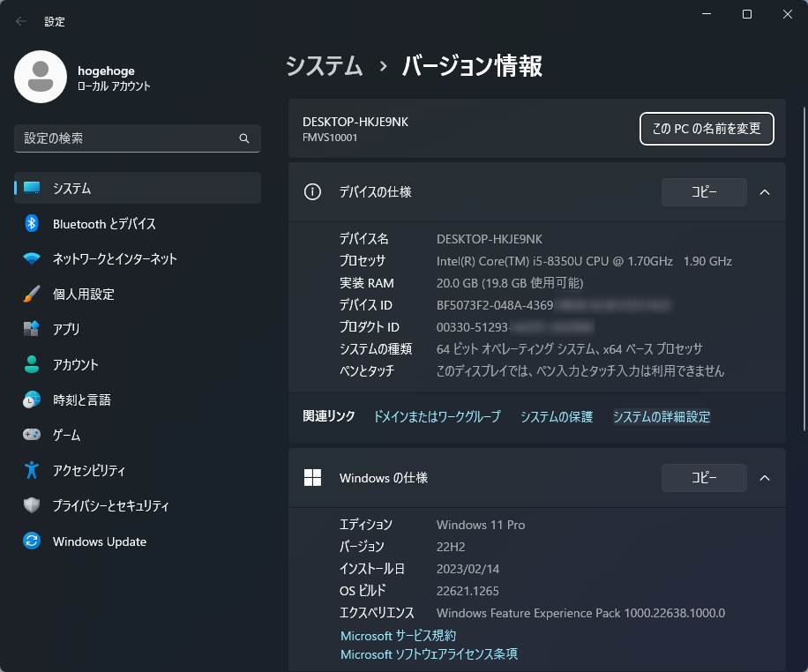This screenshot has height=672, width=808.
Task: Open プライバシーとセキュリティ via its shield icon
Action: (32, 506)
